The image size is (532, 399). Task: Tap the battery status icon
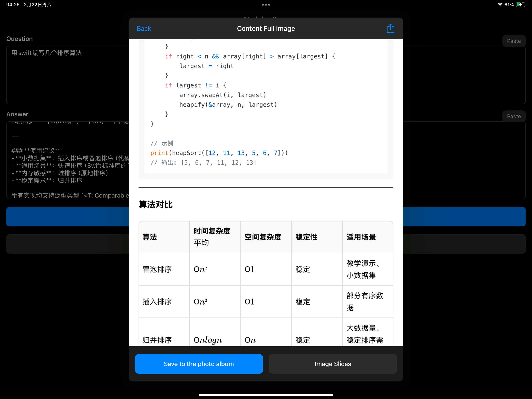coord(521,4)
